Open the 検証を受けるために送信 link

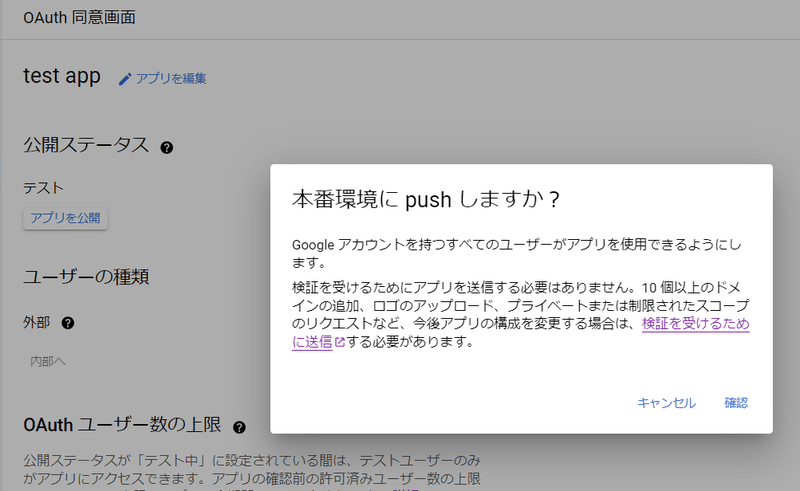[695, 324]
